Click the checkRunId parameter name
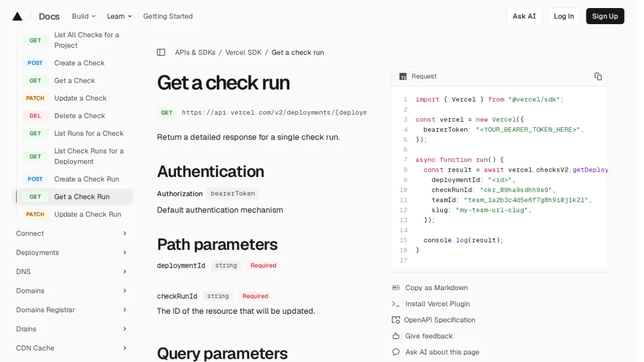The width and height of the screenshot is (644, 362). tap(177, 296)
